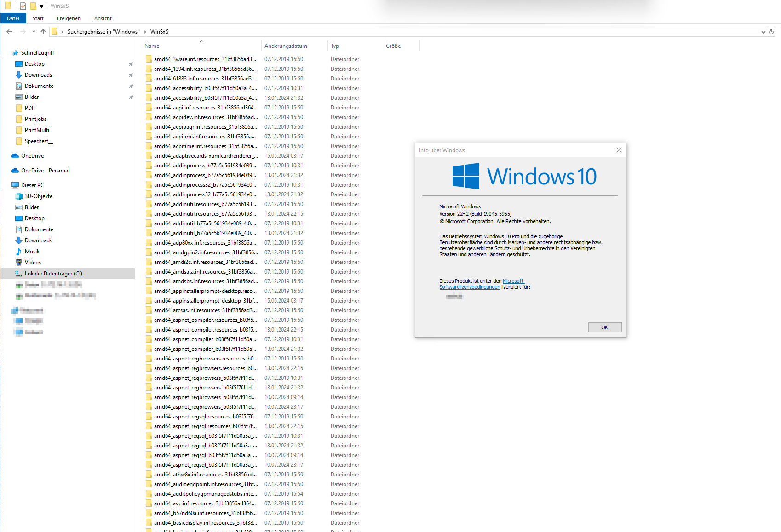Click the OneDrive cloud icon
Image resolution: width=781 pixels, height=532 pixels.
coord(15,156)
